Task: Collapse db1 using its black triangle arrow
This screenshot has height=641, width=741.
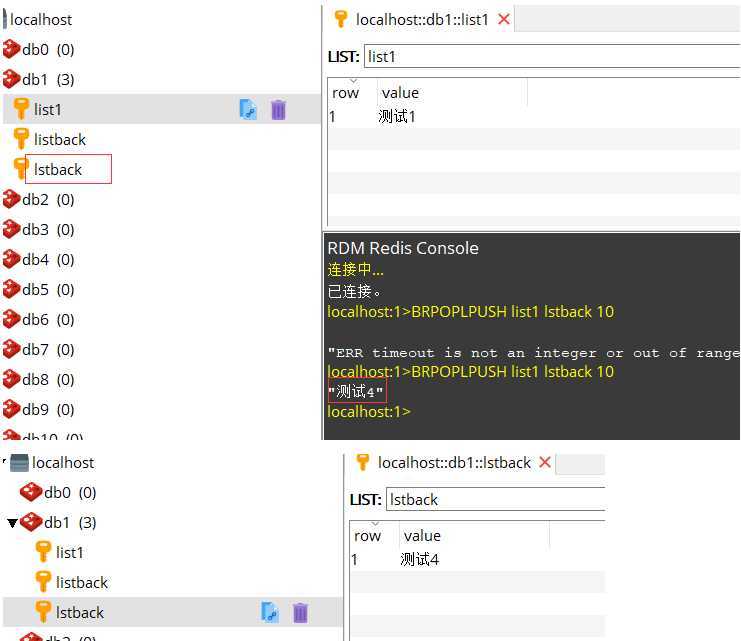Action: (12, 523)
